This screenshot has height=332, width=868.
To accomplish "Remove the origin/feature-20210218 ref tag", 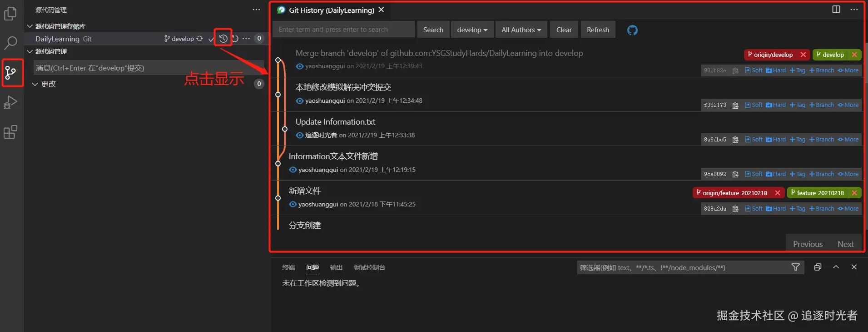I will click(x=777, y=193).
